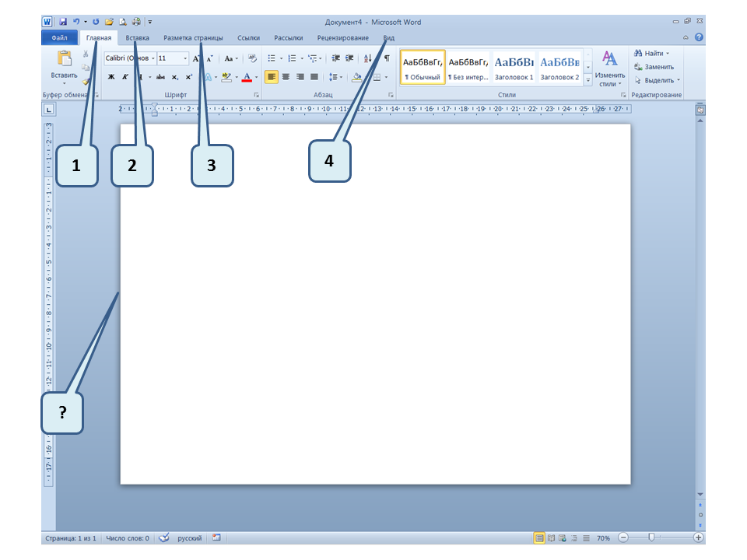This screenshot has width=747, height=560.
Task: Switch to the Вставка tab
Action: [x=138, y=37]
